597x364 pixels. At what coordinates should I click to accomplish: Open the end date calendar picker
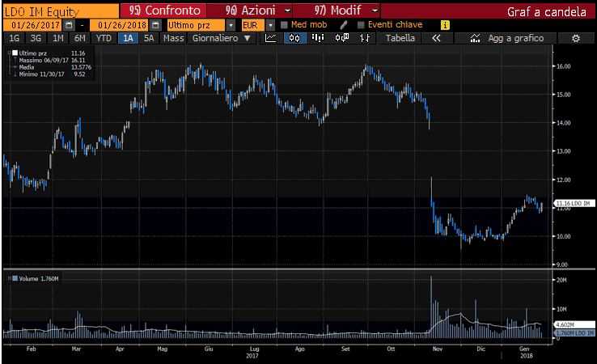pyautogui.click(x=155, y=25)
